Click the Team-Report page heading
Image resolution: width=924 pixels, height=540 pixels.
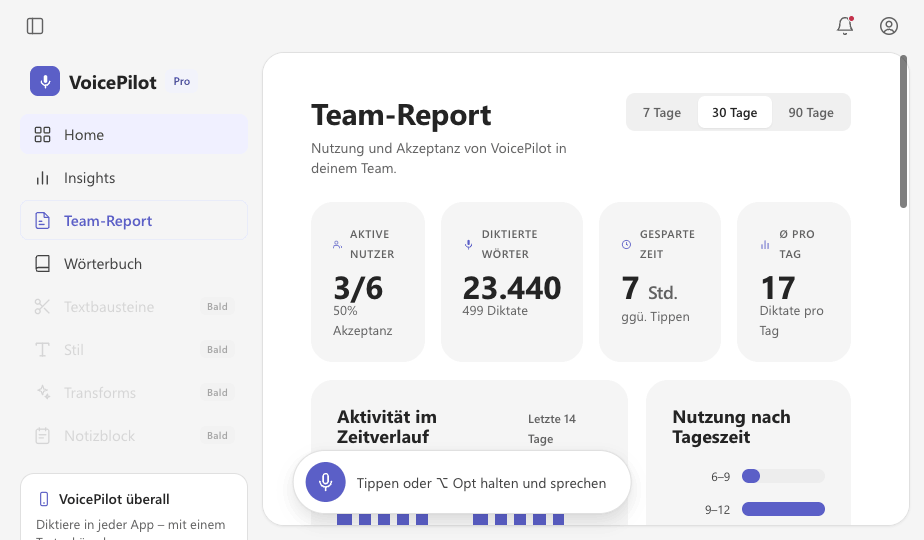coord(401,115)
